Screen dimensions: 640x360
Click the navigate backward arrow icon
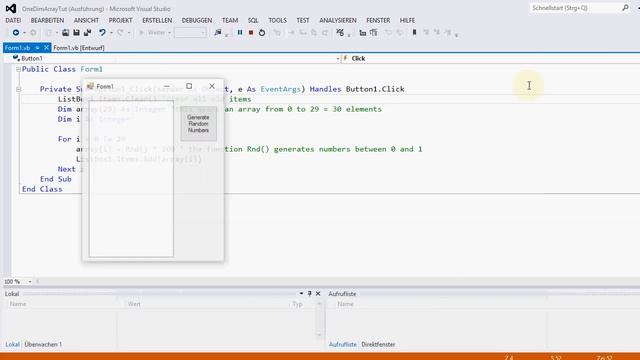pos(16,33)
